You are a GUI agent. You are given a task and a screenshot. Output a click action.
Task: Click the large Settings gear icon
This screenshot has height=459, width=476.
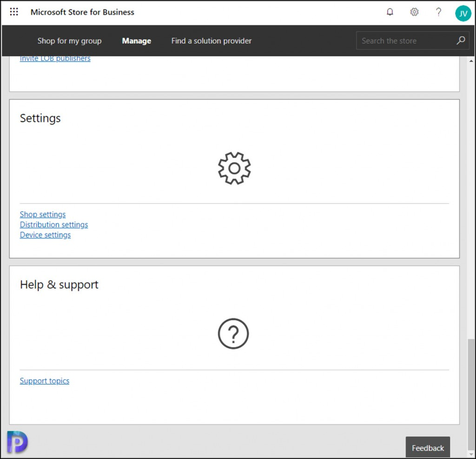pyautogui.click(x=234, y=168)
